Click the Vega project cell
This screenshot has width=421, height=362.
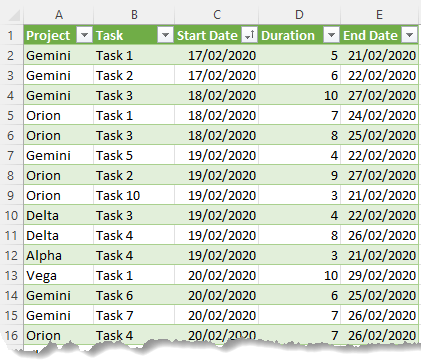point(59,275)
